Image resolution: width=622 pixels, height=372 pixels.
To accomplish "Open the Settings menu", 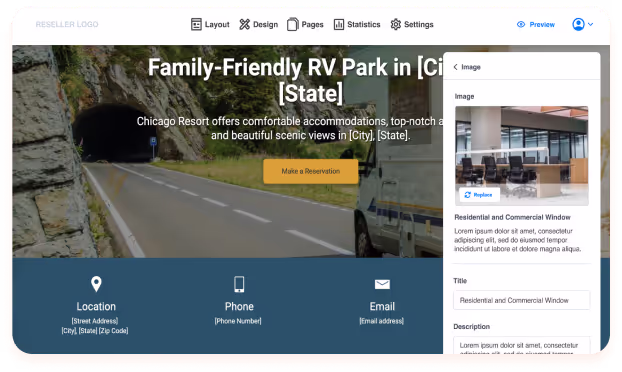I will pos(412,24).
